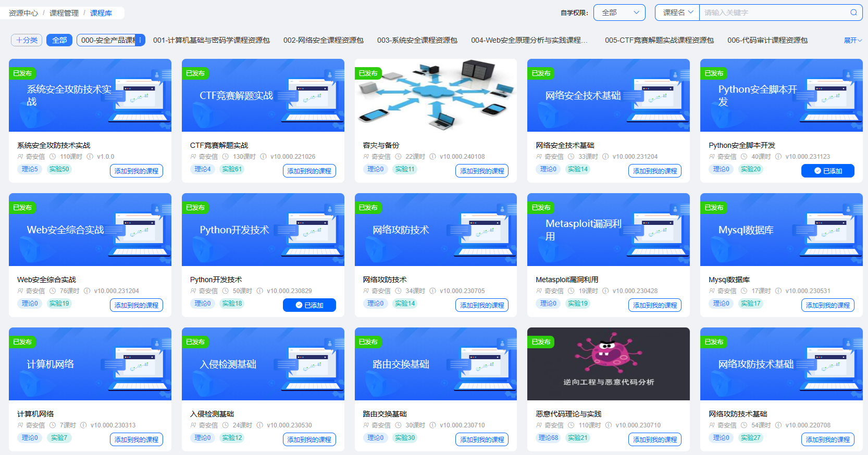Click the 已发布 badge on 网络攻防技术 card
868x455 pixels.
368,208
